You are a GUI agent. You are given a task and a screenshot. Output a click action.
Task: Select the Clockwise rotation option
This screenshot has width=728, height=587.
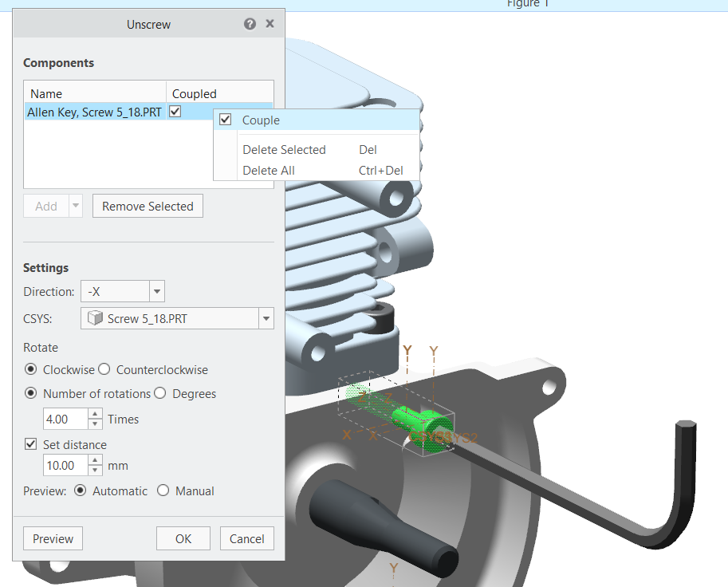pyautogui.click(x=30, y=369)
